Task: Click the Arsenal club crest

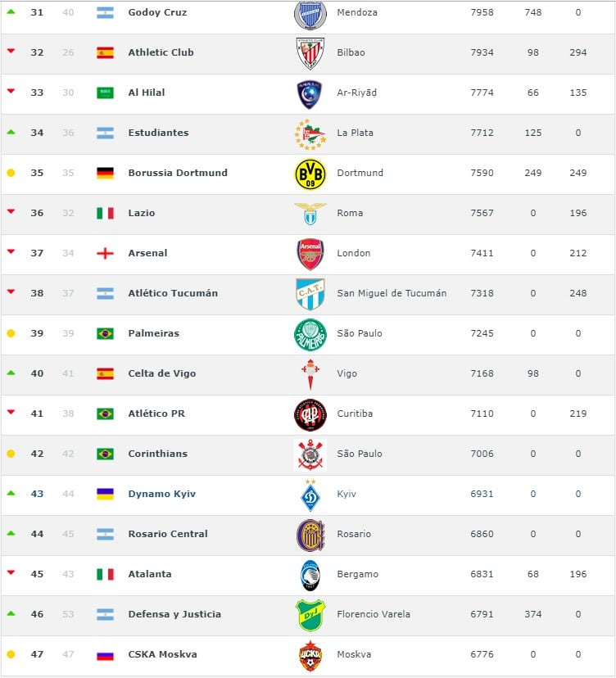Action: [x=310, y=254]
